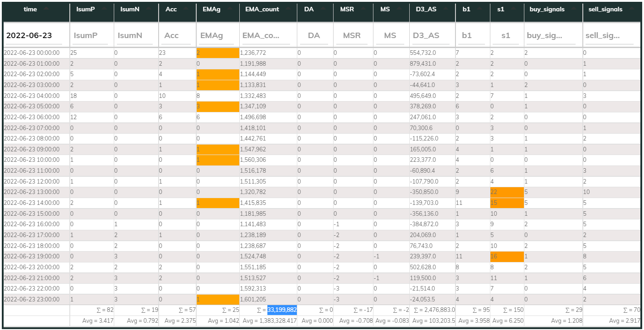Click the sort arrow in EMAg header
The image size is (644, 330).
click(229, 9)
